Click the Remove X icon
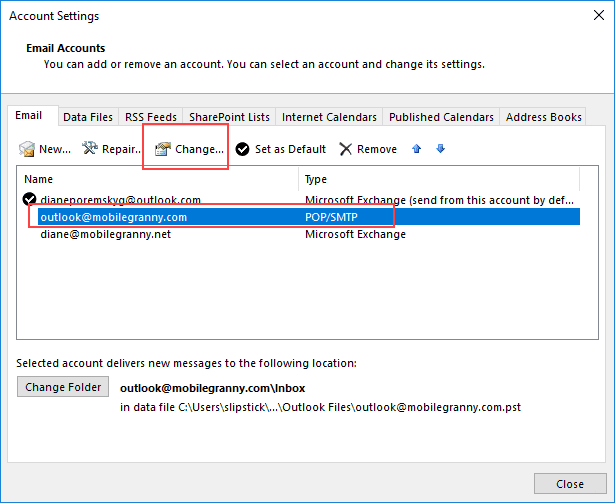This screenshot has width=615, height=503. click(346, 149)
